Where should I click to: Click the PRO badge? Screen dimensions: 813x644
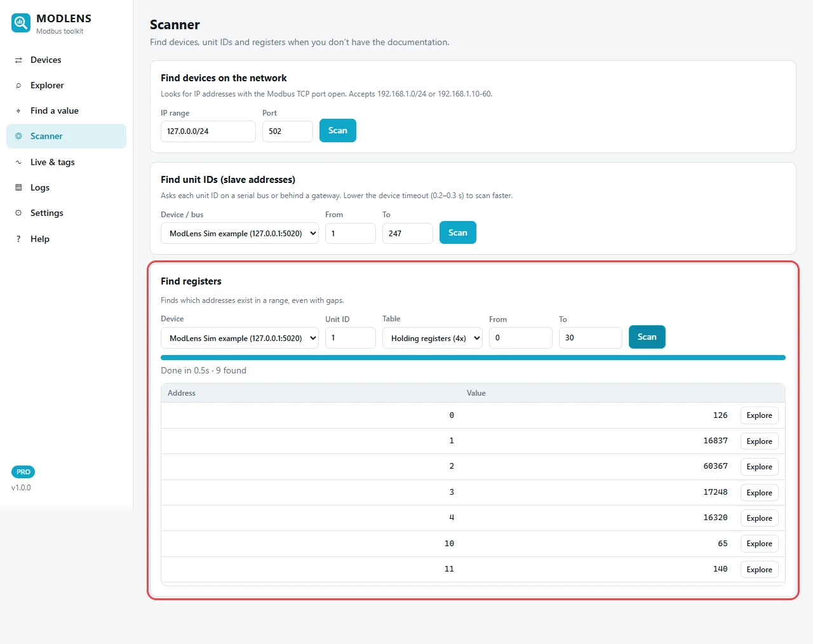point(24,472)
